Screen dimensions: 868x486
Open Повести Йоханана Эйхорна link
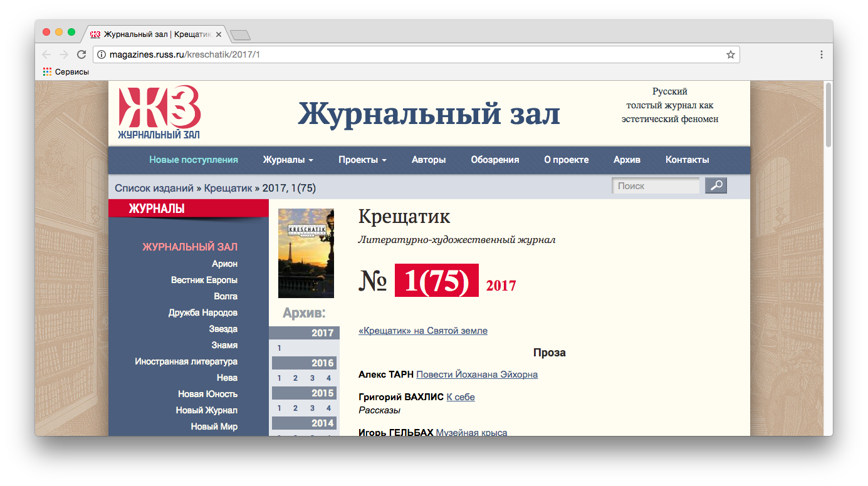[x=476, y=375]
